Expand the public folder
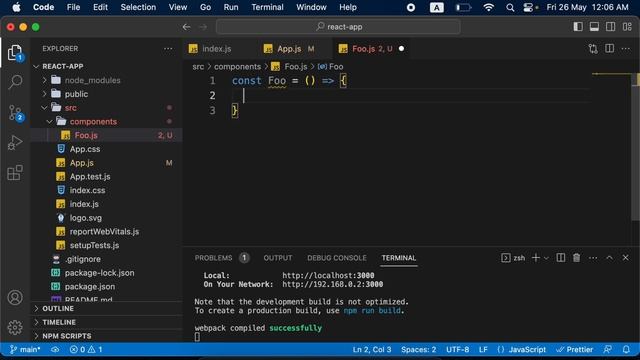 pyautogui.click(x=106, y=94)
